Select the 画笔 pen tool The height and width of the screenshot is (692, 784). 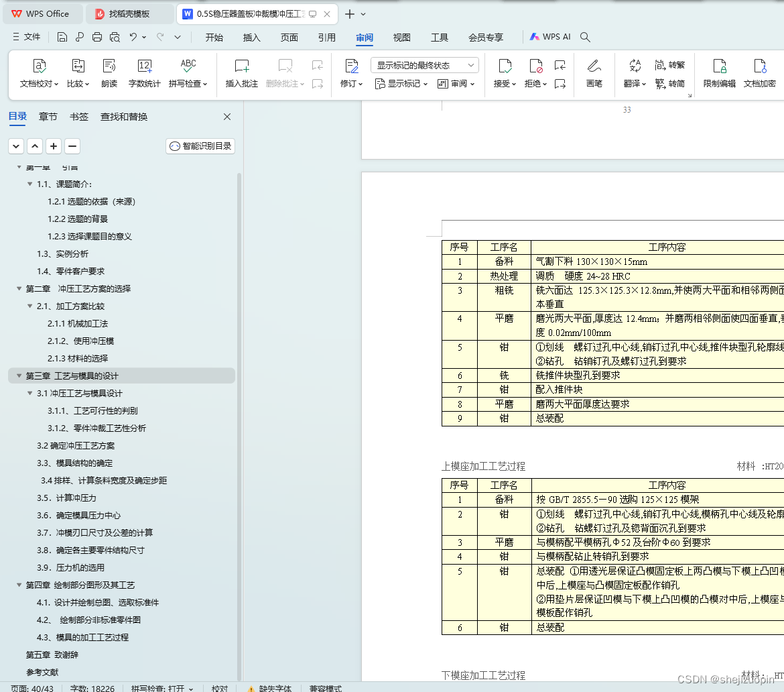click(594, 73)
